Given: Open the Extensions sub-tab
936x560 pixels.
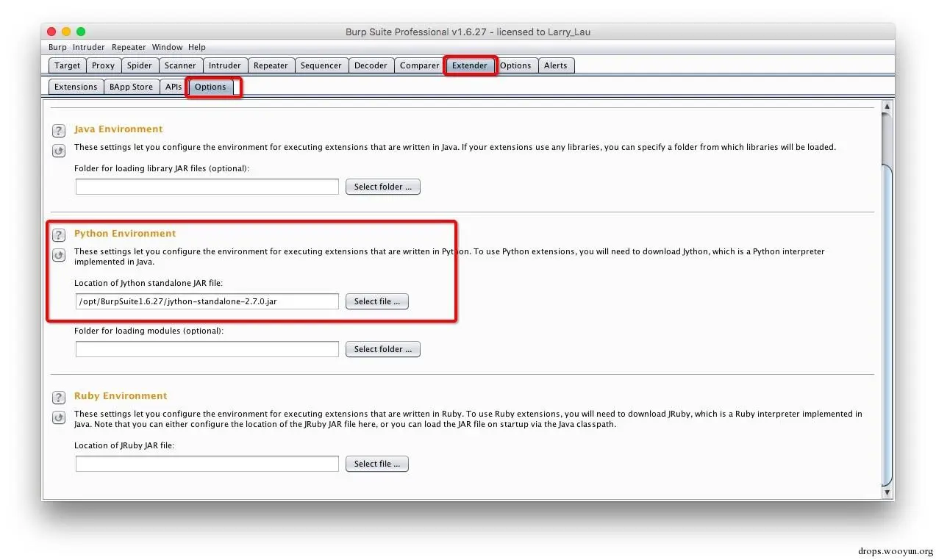Looking at the screenshot, I should (x=76, y=87).
